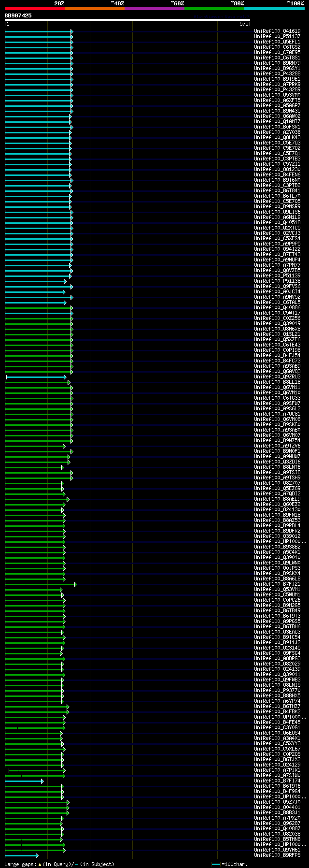Select hit UniRef100_A6YP74
The image size is (309, 868).
277,701
